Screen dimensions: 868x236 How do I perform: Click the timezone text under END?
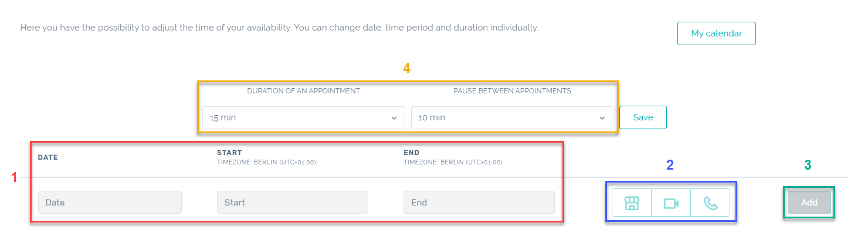tap(453, 163)
